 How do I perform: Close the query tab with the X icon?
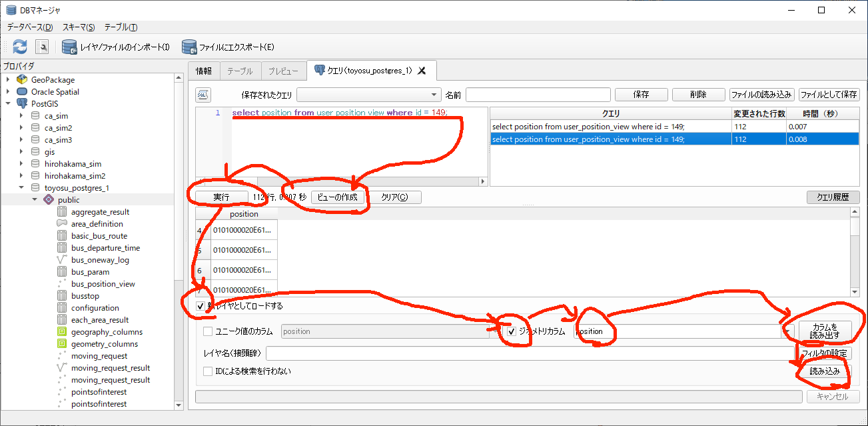[x=422, y=71]
